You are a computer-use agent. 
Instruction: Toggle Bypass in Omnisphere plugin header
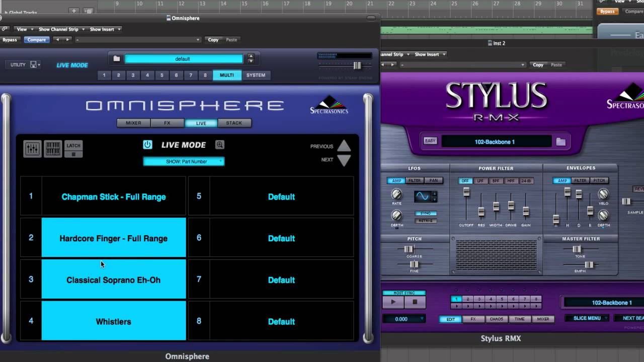[10, 40]
